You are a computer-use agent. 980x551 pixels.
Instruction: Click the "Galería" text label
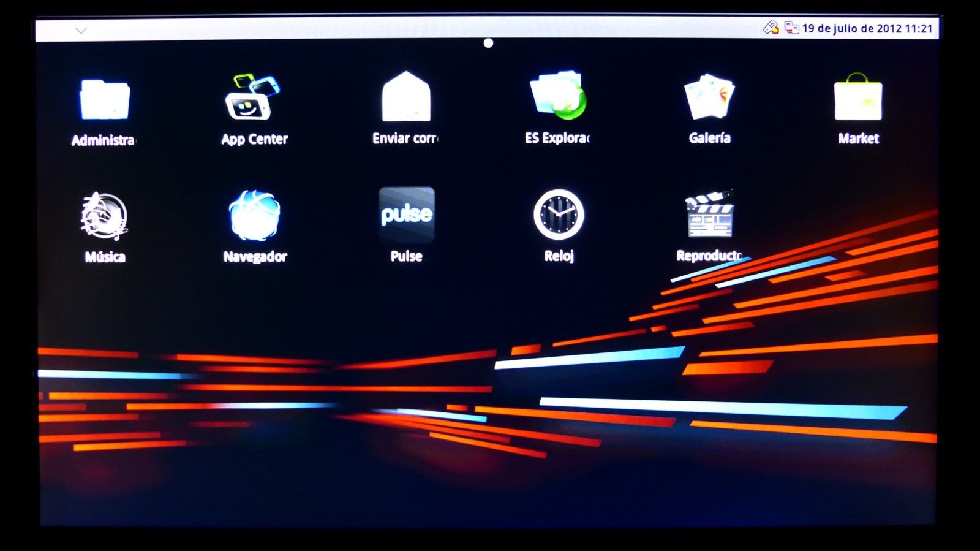click(709, 138)
